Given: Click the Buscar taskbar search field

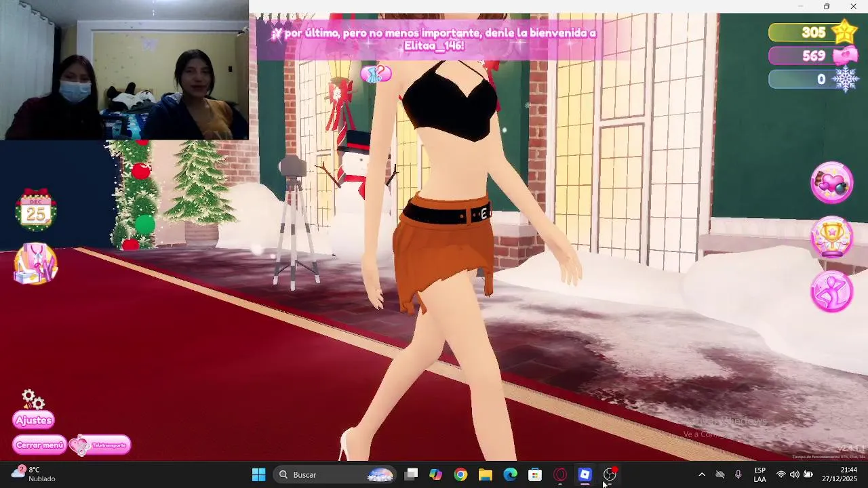Looking at the screenshot, I should point(336,474).
